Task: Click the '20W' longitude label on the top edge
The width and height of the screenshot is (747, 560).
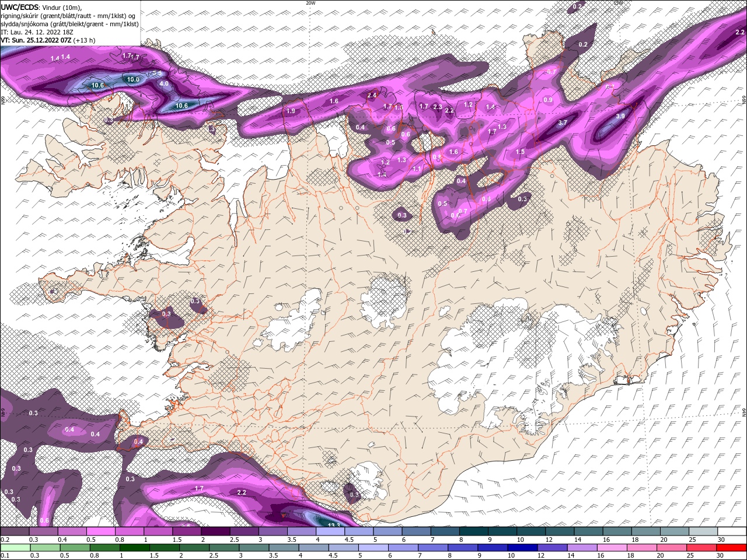Action: pos(310,3)
